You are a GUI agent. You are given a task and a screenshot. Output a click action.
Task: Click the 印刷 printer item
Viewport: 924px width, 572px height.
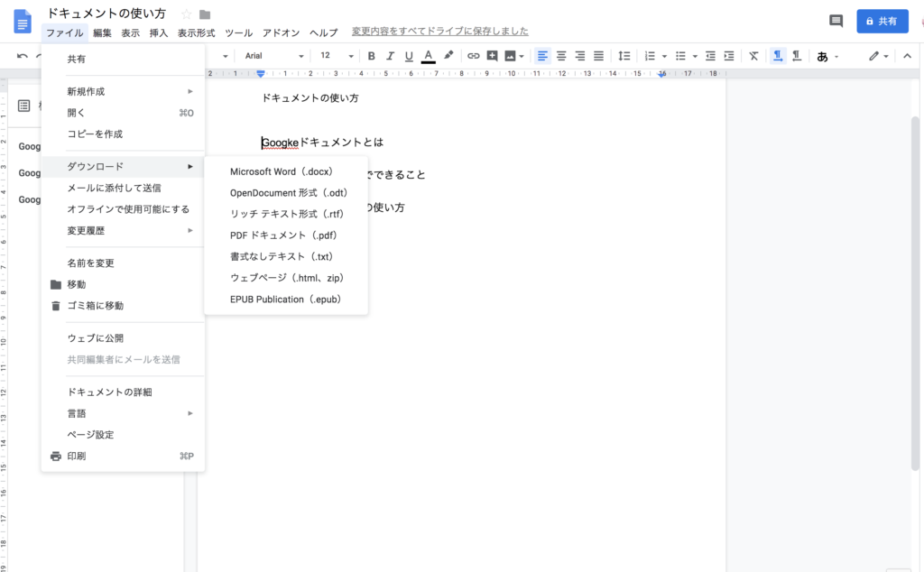(x=123, y=456)
